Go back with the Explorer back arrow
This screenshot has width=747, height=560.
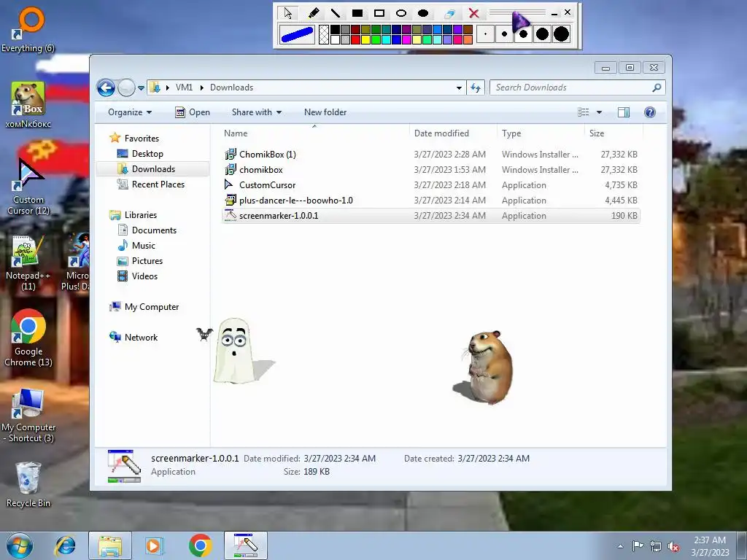point(106,87)
